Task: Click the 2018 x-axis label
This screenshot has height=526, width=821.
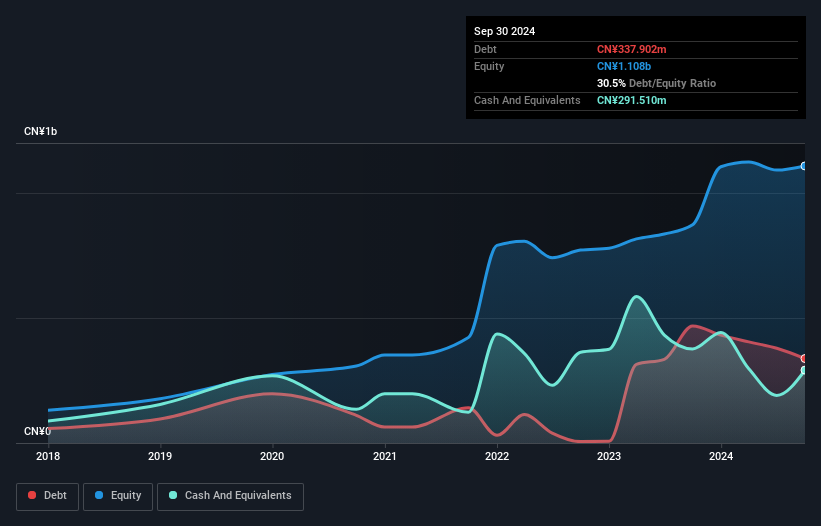Action: tap(48, 456)
